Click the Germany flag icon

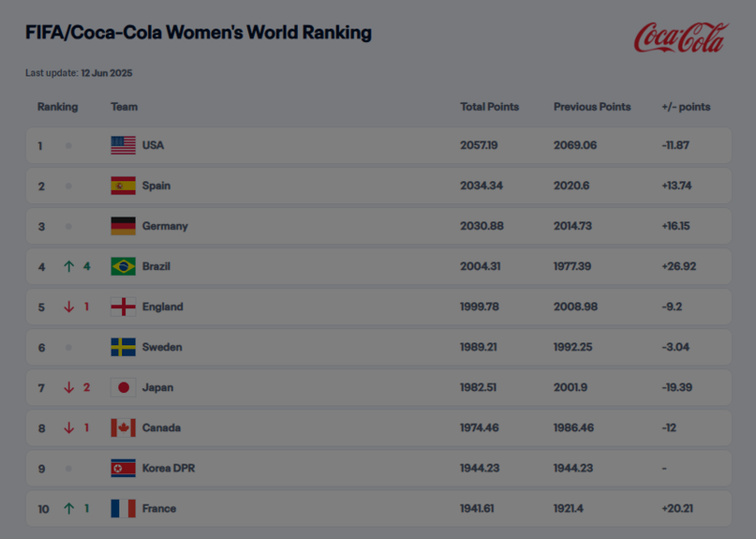point(123,226)
